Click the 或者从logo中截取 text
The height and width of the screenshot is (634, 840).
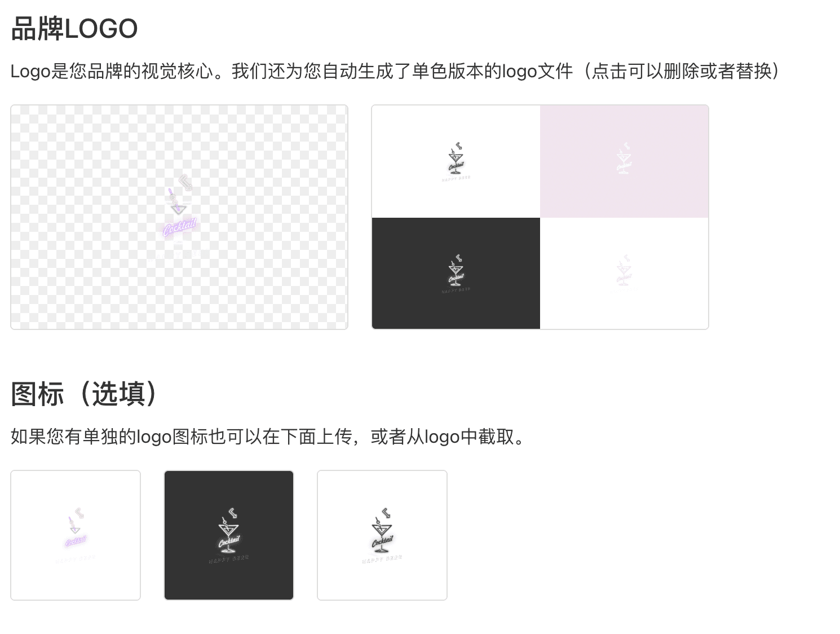(443, 437)
